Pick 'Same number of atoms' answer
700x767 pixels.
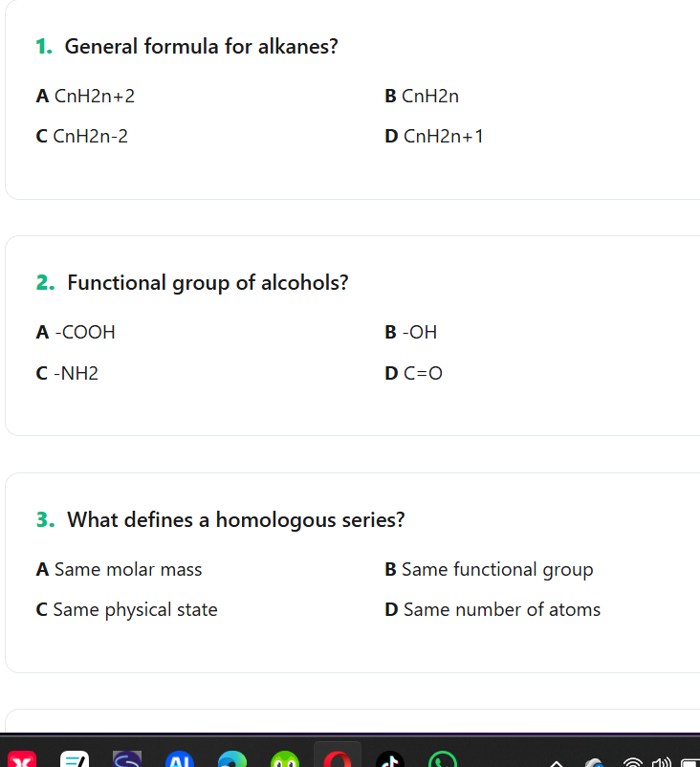492,609
